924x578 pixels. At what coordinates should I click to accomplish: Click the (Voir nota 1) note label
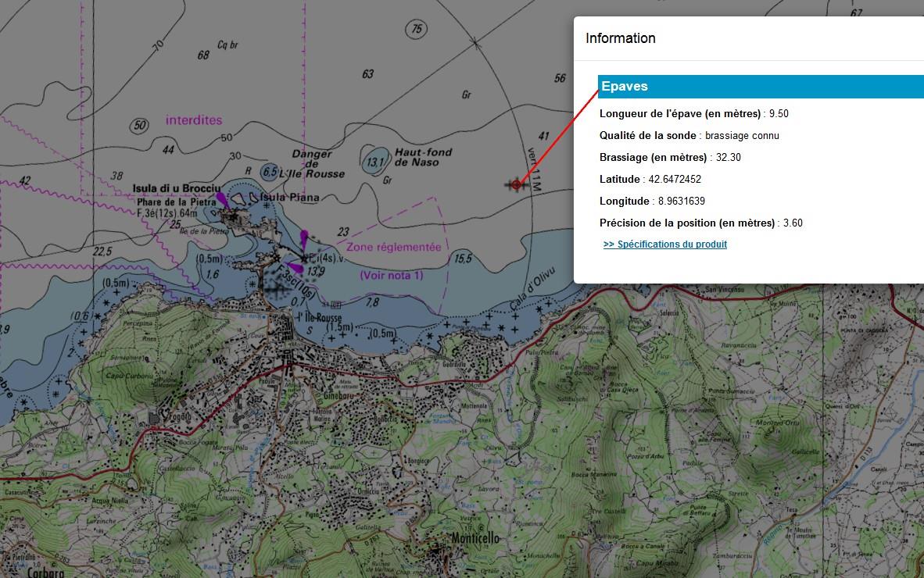pyautogui.click(x=392, y=275)
